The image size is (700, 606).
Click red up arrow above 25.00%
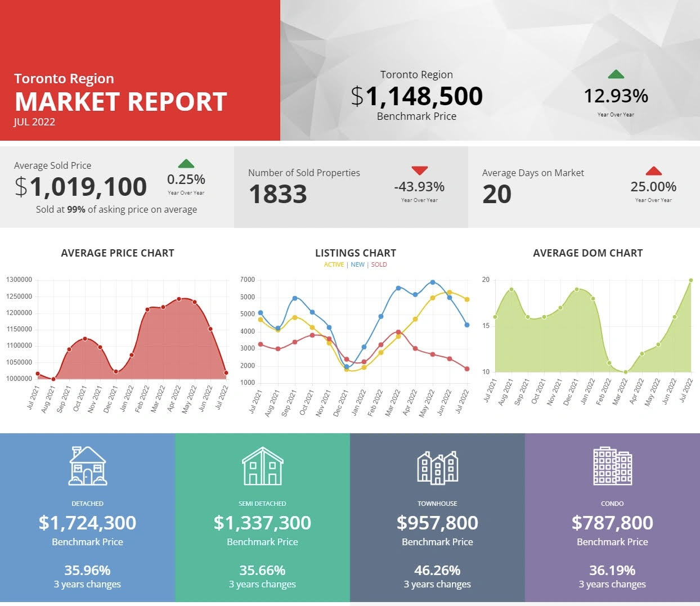(653, 171)
